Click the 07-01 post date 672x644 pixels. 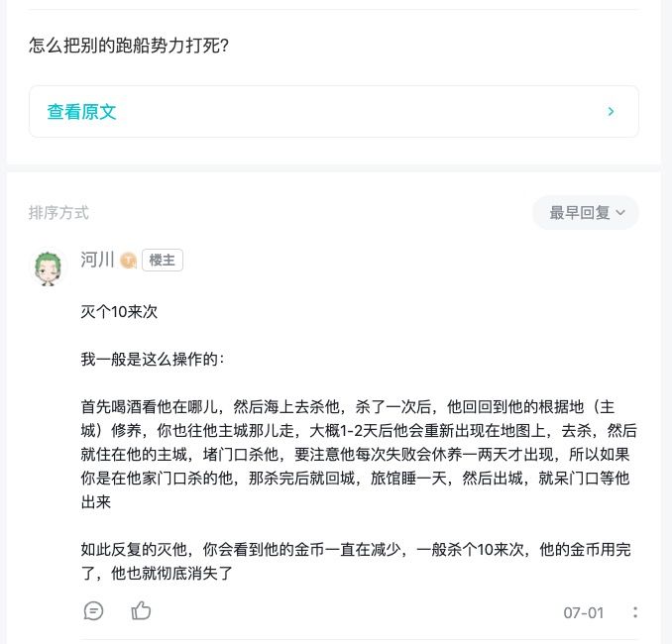584,612
